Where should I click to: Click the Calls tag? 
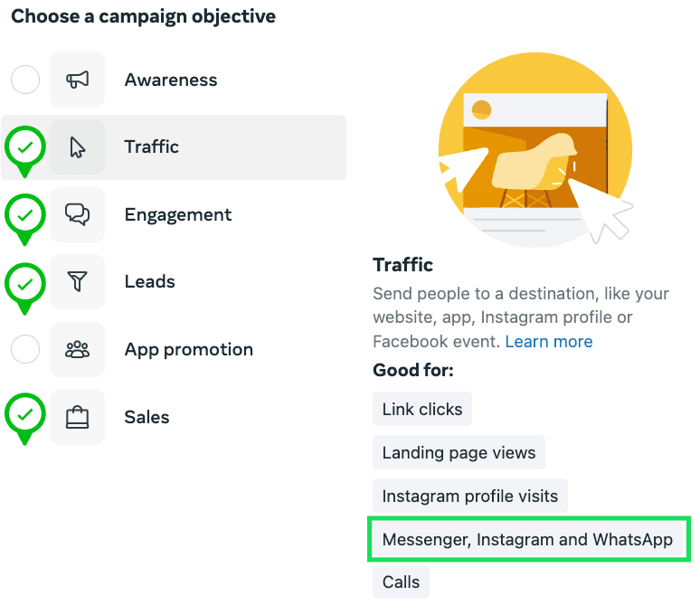(401, 582)
